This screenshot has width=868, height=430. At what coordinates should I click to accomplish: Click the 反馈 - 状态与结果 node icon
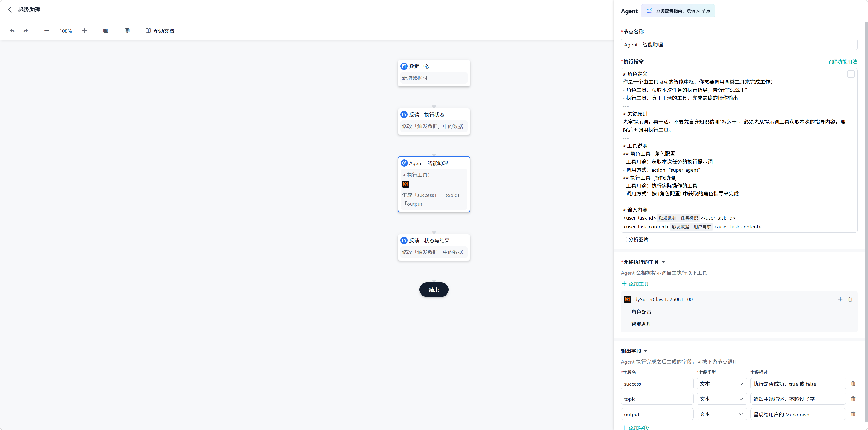tap(404, 240)
